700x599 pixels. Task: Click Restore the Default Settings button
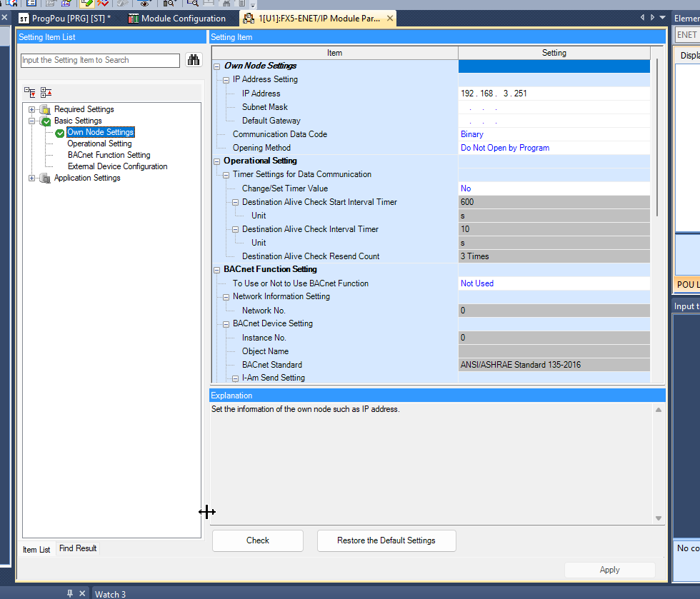click(x=386, y=540)
